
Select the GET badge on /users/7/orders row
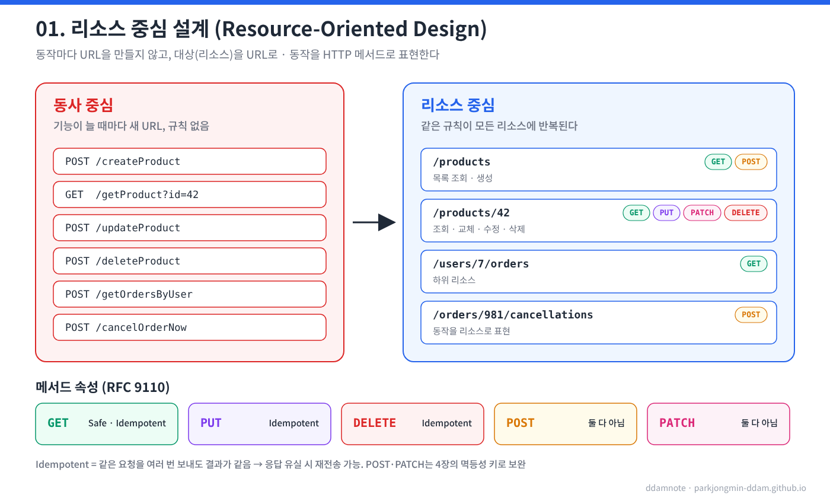click(x=754, y=264)
